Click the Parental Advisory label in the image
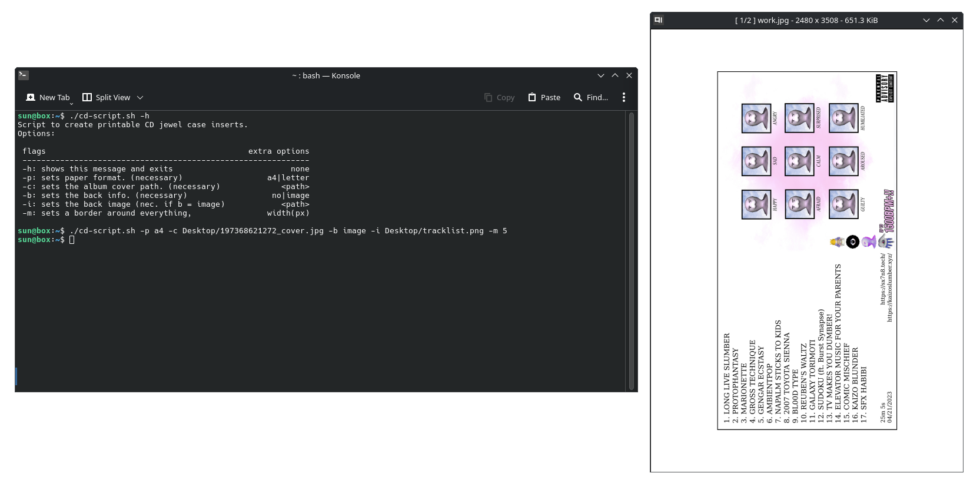980x496 pixels. tap(885, 88)
